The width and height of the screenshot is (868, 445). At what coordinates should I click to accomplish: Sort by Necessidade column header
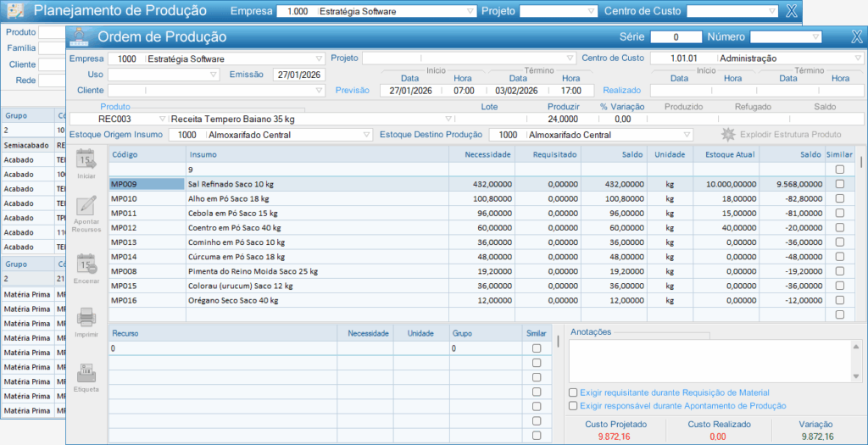[x=481, y=155]
